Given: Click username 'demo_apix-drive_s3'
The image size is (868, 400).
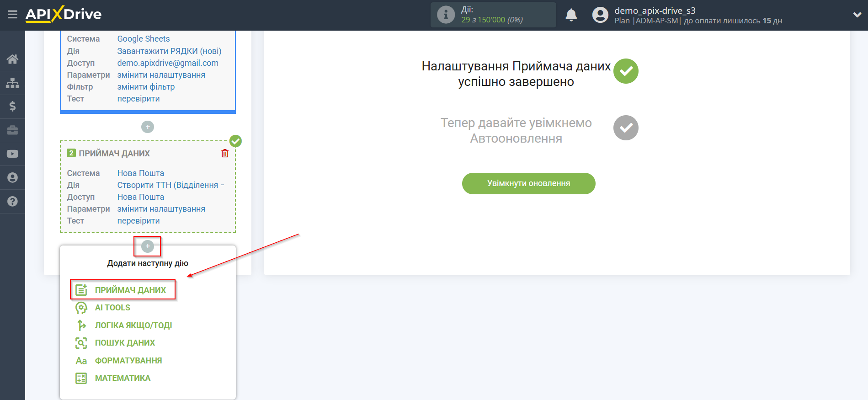Looking at the screenshot, I should [x=655, y=11].
